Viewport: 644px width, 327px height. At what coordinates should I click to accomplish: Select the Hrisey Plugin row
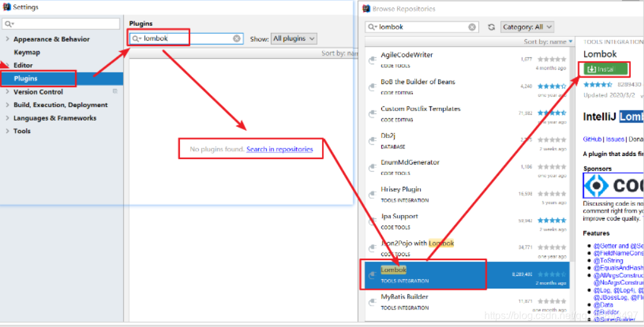467,194
